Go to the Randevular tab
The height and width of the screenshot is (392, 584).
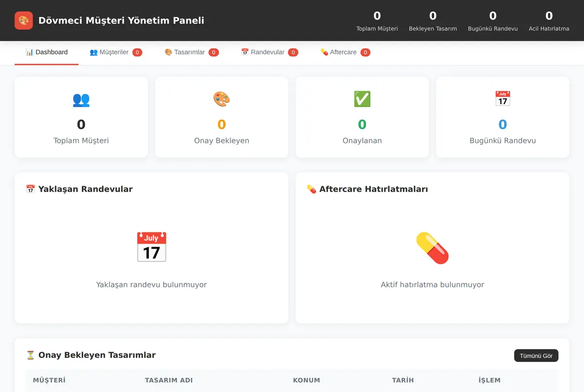(270, 52)
